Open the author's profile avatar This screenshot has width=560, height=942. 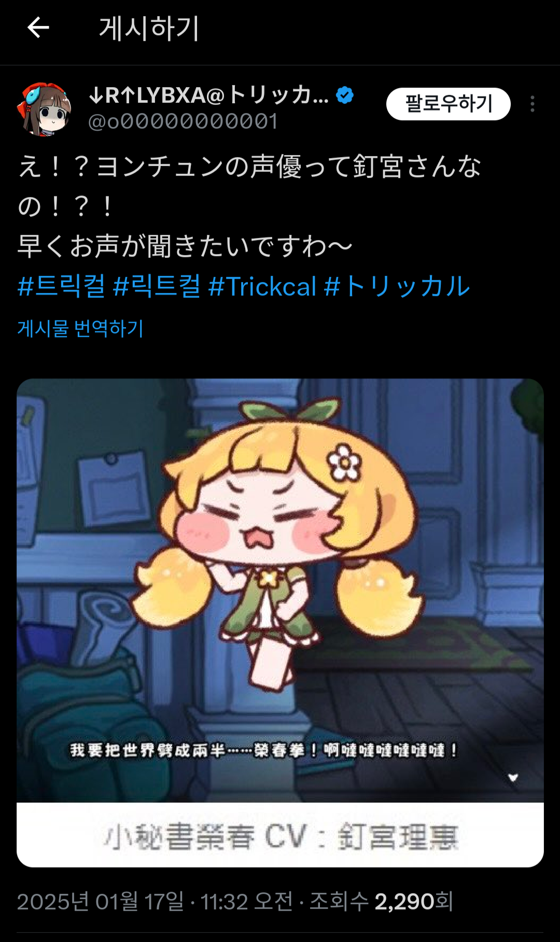click(x=45, y=109)
